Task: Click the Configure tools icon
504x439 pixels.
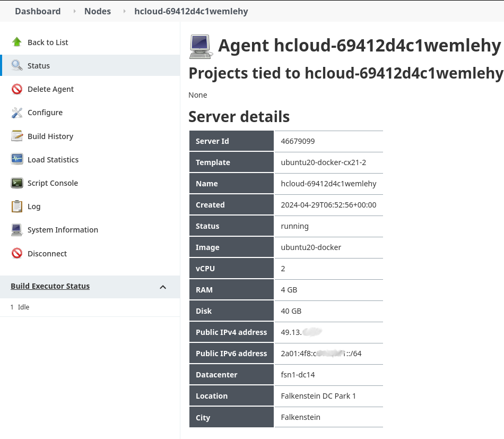Action: click(17, 113)
